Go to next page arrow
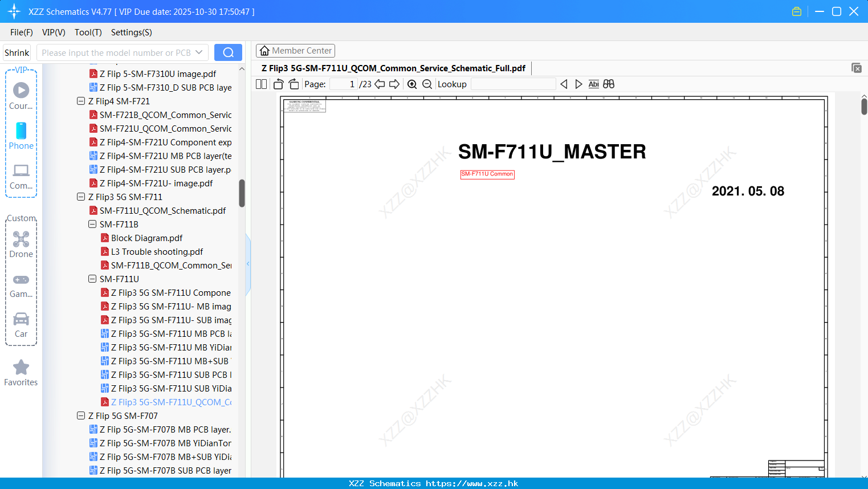Image resolution: width=868 pixels, height=489 pixels. pos(394,84)
